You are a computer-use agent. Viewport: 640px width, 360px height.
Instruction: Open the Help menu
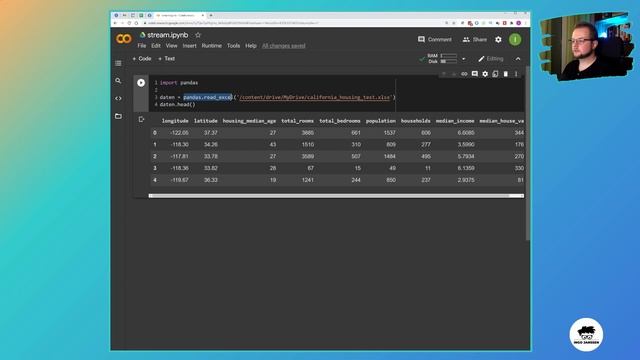(251, 46)
